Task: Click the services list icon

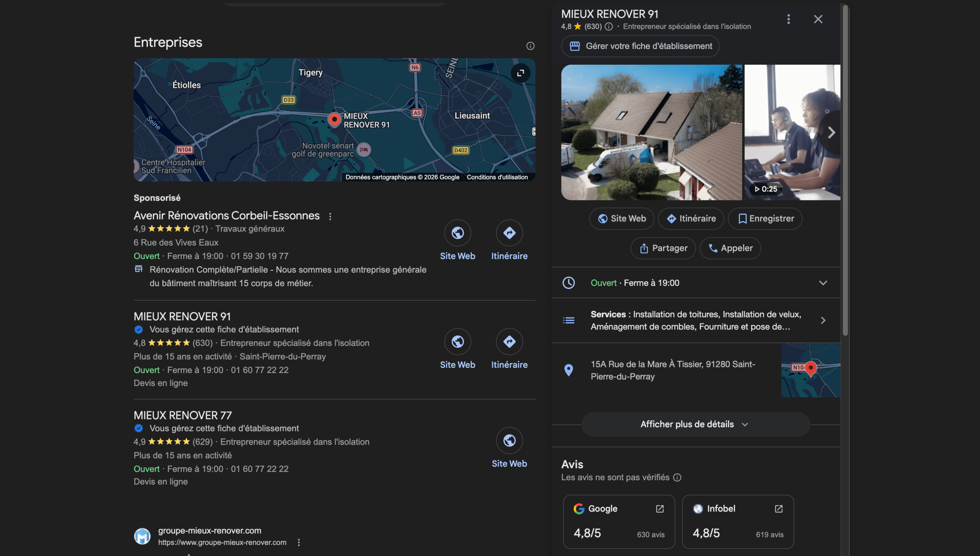Action: [x=569, y=320]
